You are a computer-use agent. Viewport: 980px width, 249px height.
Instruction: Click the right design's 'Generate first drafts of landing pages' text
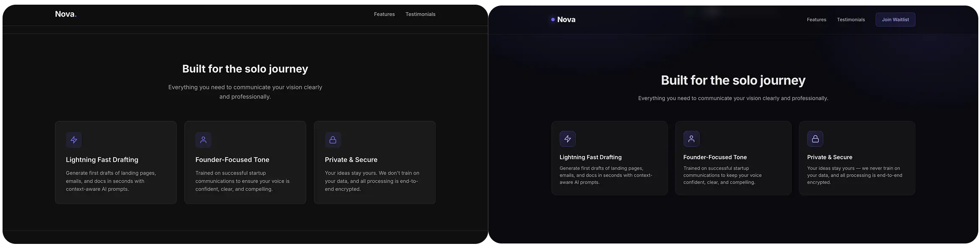tap(606, 175)
